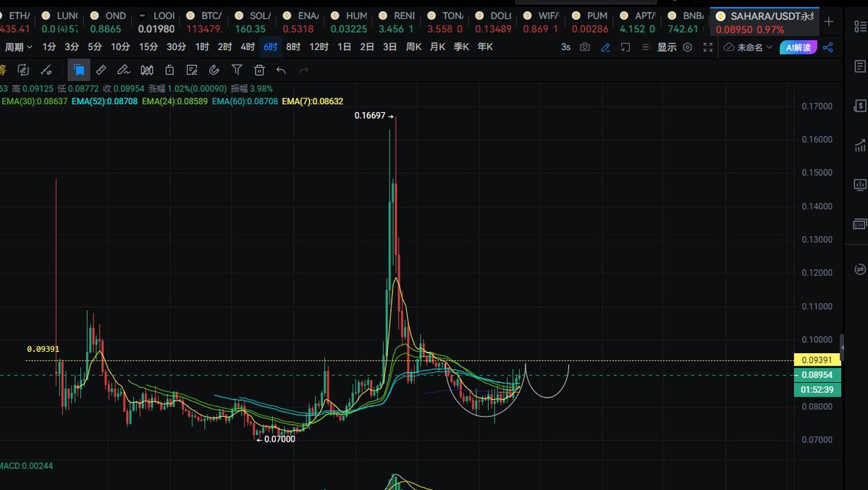Toggle the magnet snap tool
This screenshot has width=868, height=490.
pyautogui.click(x=214, y=69)
